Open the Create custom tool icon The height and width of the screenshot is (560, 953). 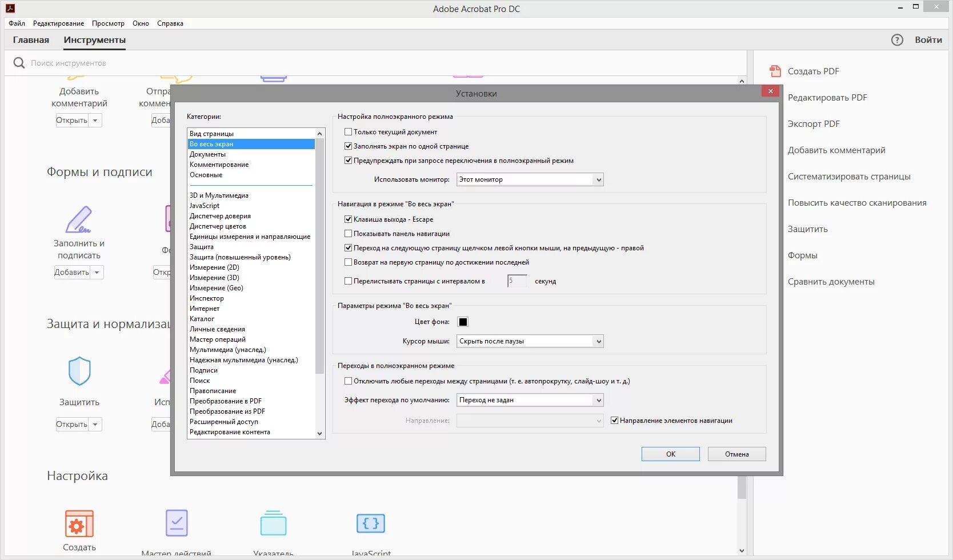pos(79,523)
